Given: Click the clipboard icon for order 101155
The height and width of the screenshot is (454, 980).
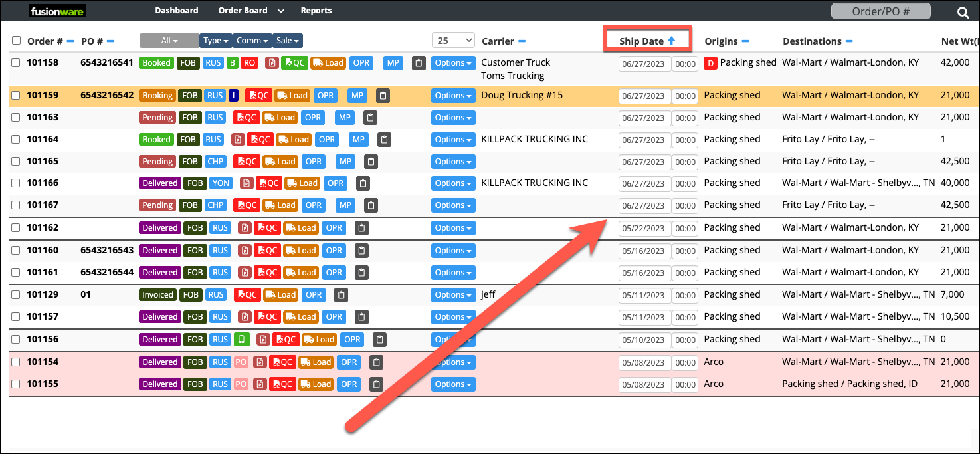Looking at the screenshot, I should tap(376, 384).
